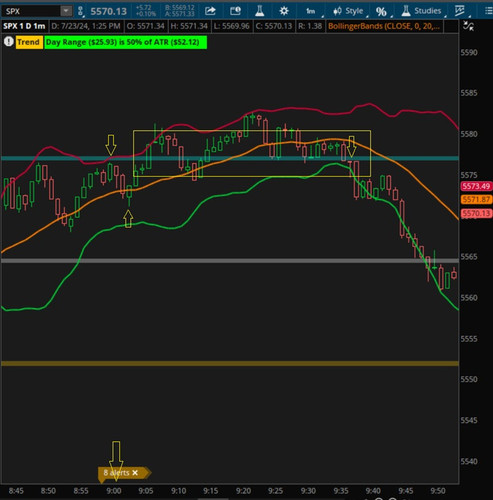Select the gold horizontal price level line
This screenshot has height=500, width=493.
[x=230, y=364]
